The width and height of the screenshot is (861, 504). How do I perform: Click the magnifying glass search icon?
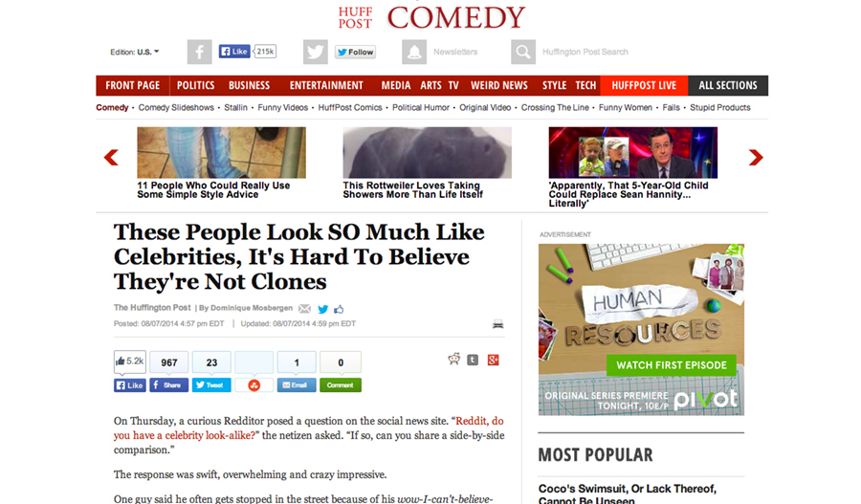click(x=523, y=53)
